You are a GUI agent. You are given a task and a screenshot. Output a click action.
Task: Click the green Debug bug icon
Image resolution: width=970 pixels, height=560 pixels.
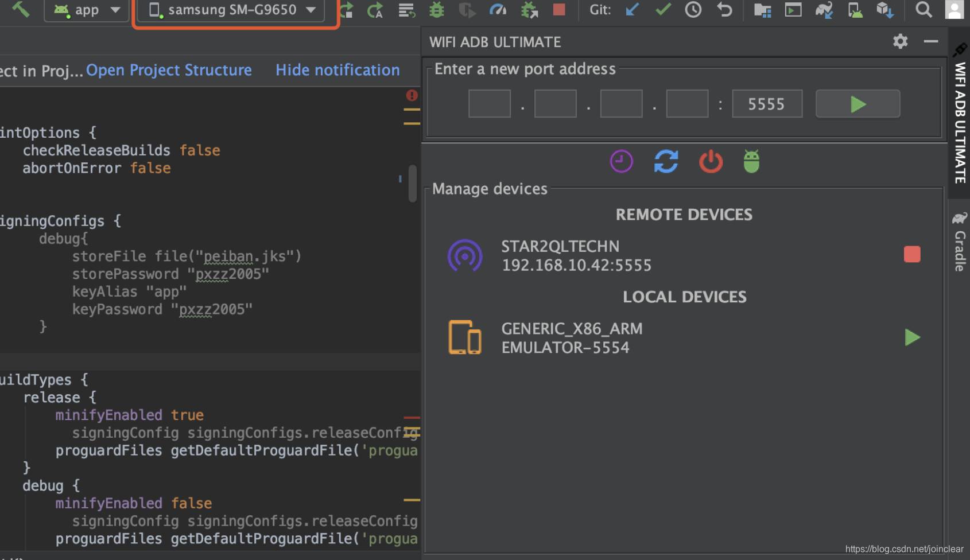437,10
